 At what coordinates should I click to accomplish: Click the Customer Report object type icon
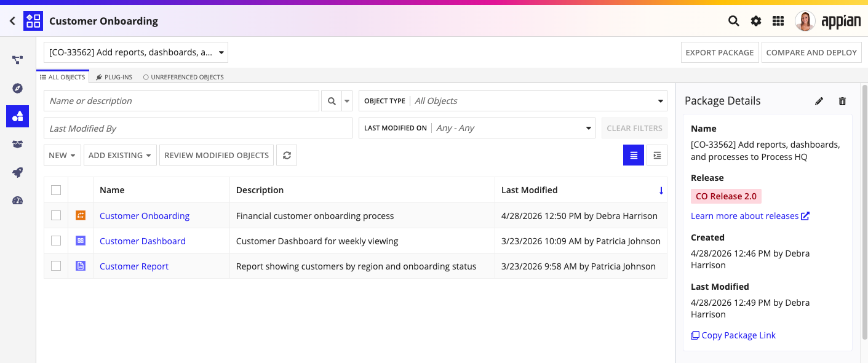click(x=81, y=266)
